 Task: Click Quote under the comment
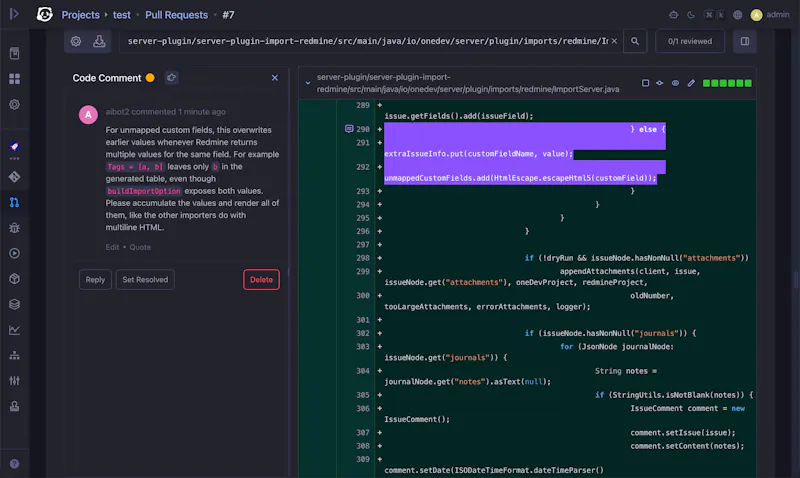(140, 247)
